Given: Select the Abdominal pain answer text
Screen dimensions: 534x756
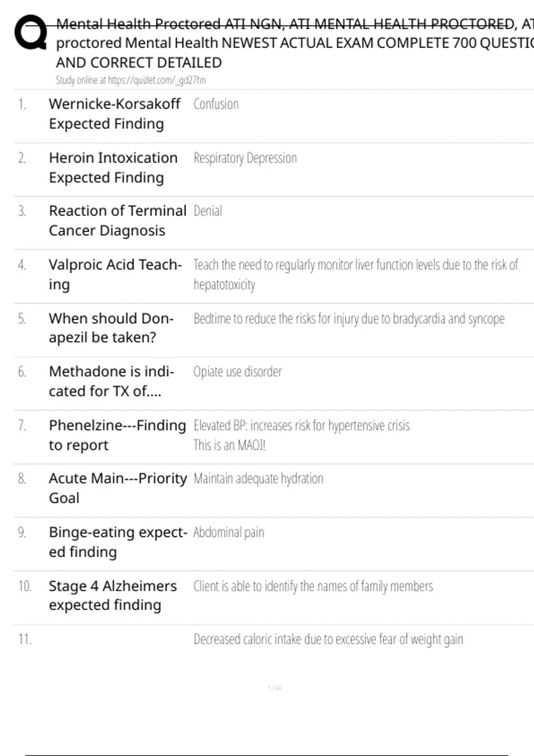Looking at the screenshot, I should click(229, 532).
